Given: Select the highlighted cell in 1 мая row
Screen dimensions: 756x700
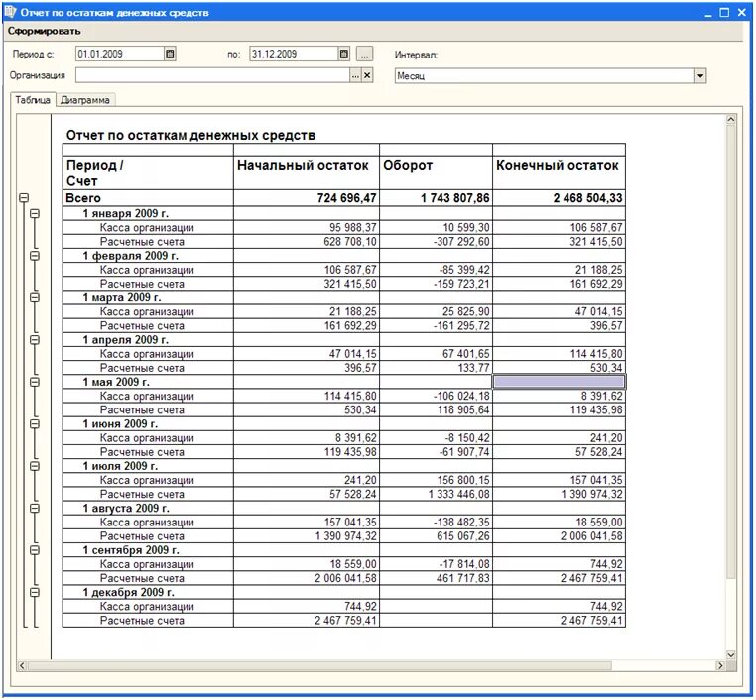Looking at the screenshot, I should click(559, 382).
